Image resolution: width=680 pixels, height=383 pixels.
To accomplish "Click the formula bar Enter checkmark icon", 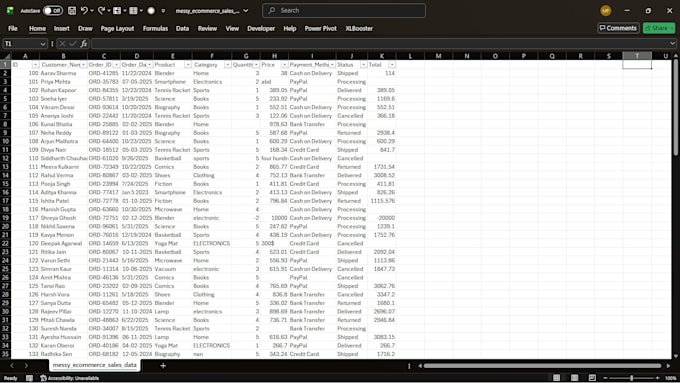I will [72, 43].
